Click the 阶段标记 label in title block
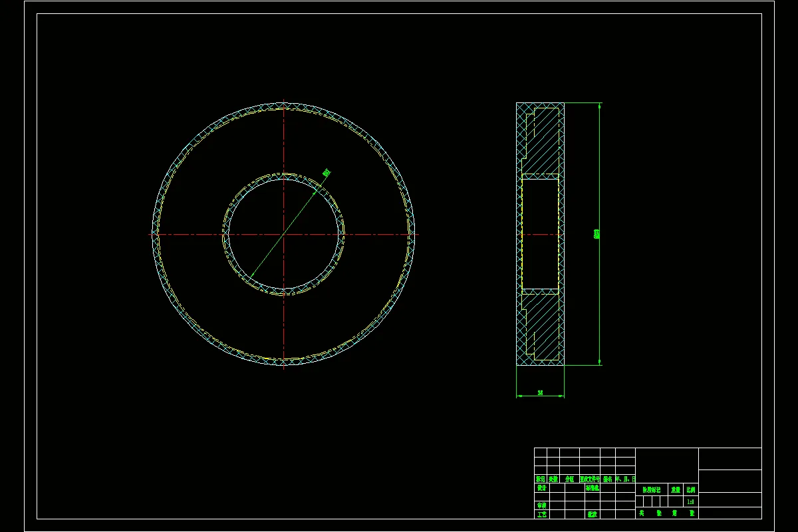This screenshot has height=532, width=798. (652, 489)
